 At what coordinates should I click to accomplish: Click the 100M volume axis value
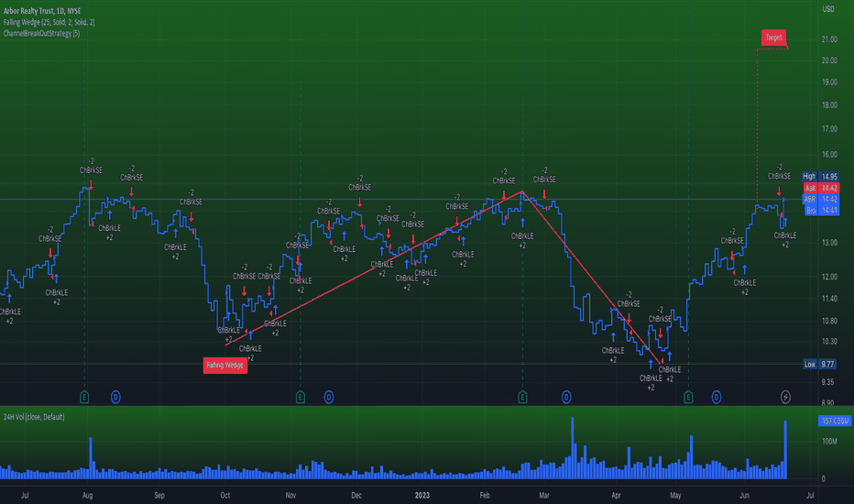830,442
